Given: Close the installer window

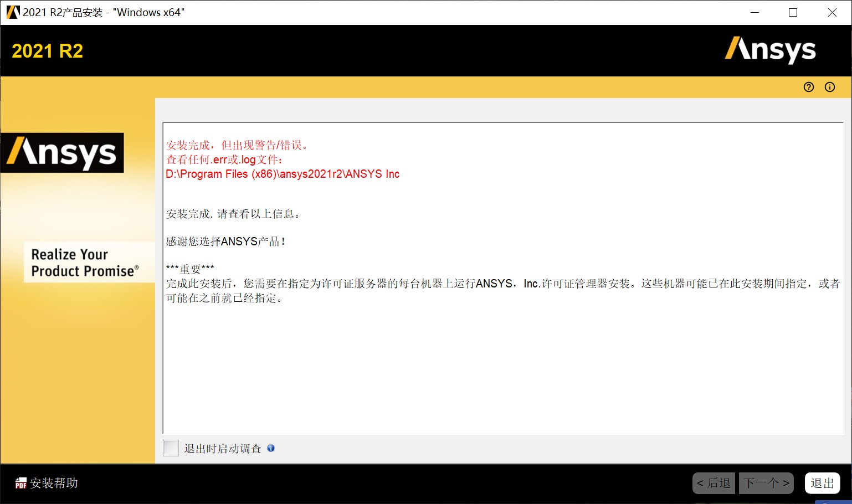Looking at the screenshot, I should (x=832, y=12).
